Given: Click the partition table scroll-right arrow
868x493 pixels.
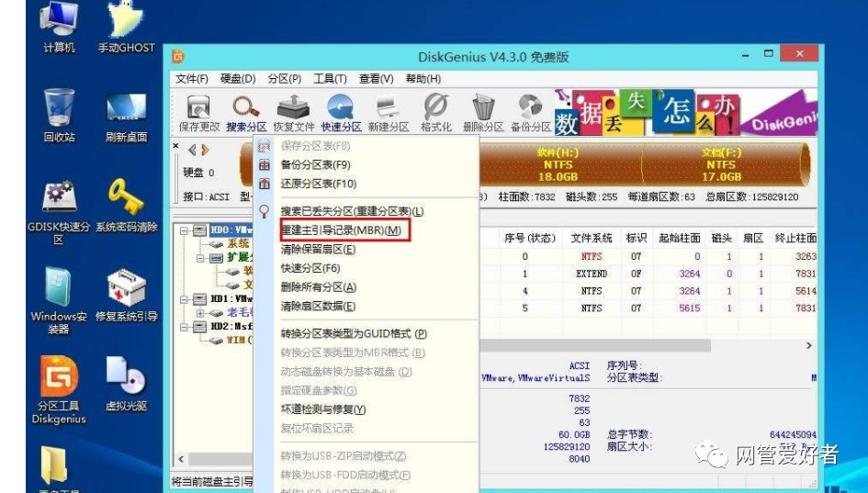Looking at the screenshot, I should point(809,345).
